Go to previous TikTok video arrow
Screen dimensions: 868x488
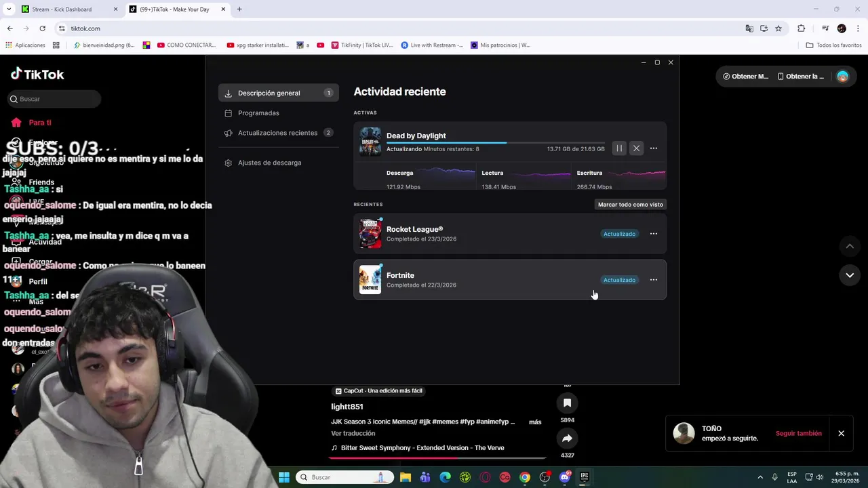[x=850, y=246]
